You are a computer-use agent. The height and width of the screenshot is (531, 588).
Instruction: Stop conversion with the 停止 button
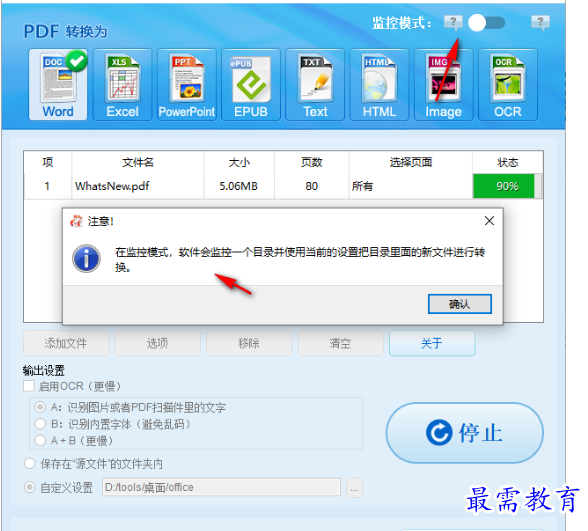click(x=464, y=433)
